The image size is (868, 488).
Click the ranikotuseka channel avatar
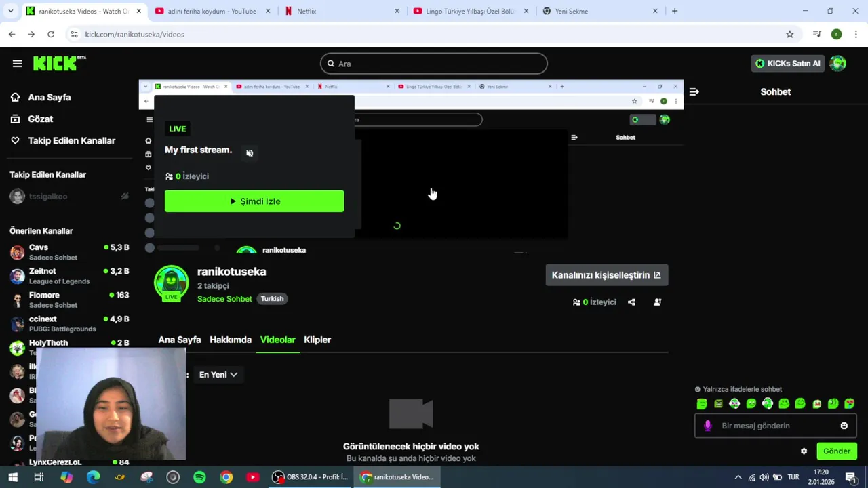pyautogui.click(x=172, y=283)
